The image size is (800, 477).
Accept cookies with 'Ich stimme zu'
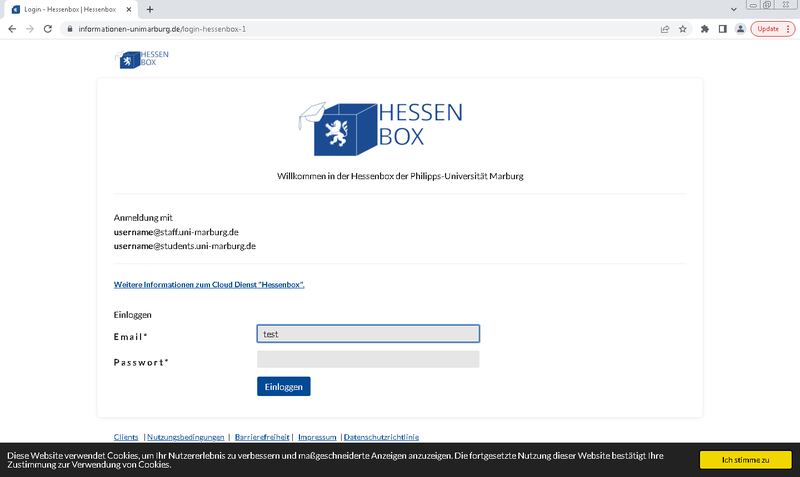745,460
